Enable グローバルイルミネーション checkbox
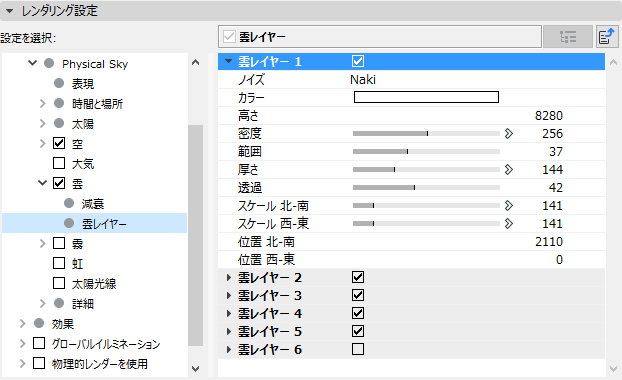Screen dimensions: 622x380 click(39, 343)
